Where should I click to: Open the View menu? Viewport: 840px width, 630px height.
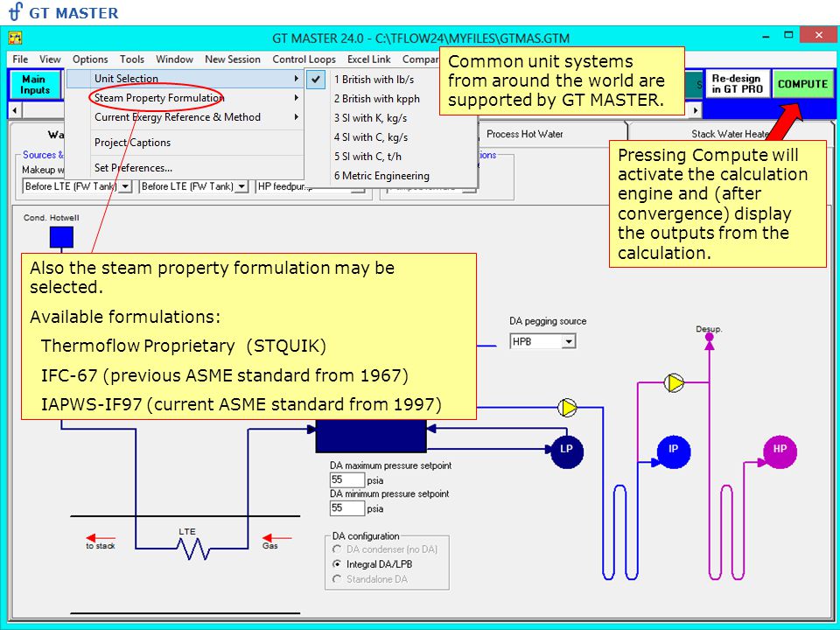tap(50, 59)
